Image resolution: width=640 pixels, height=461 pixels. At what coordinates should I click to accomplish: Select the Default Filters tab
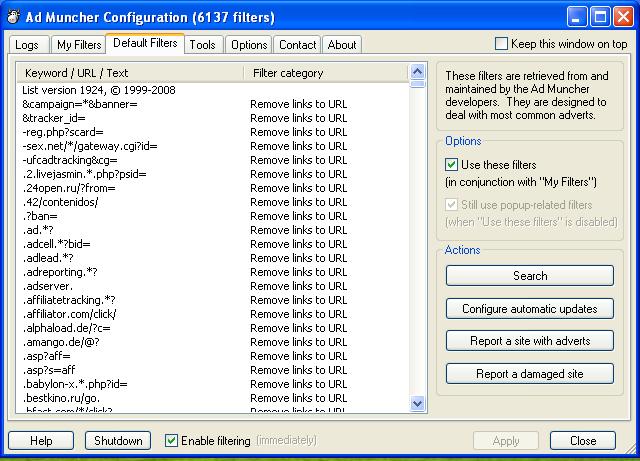tap(145, 43)
